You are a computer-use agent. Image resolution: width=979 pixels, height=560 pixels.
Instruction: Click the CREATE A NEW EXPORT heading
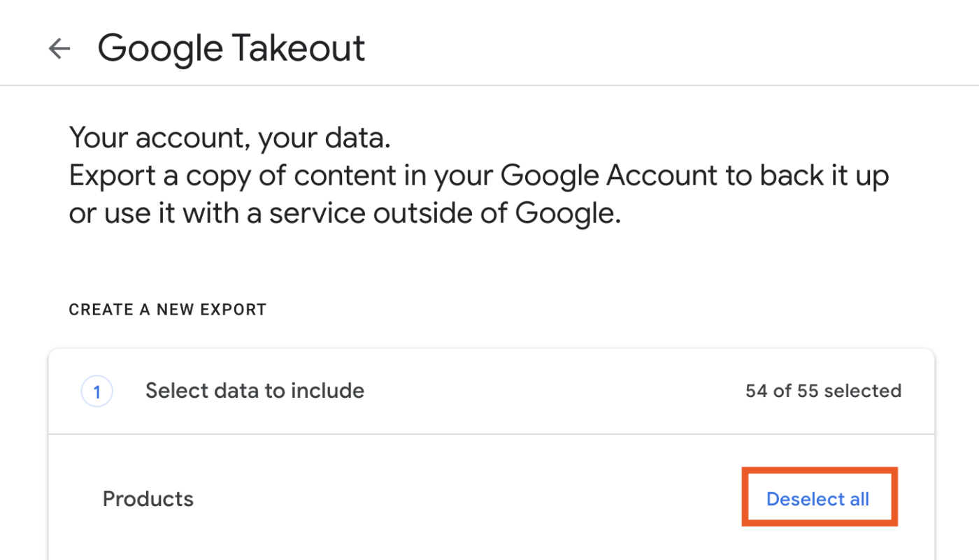click(167, 310)
